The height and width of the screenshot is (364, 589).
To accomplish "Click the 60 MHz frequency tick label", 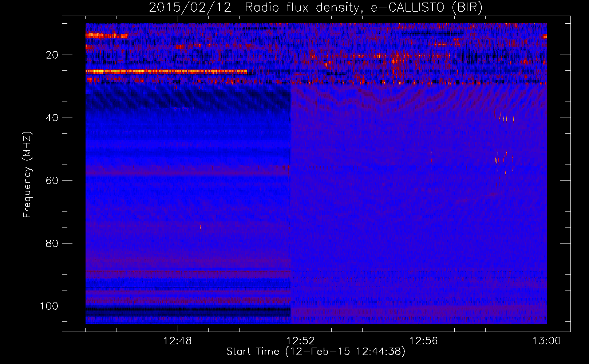I will click(x=52, y=181).
